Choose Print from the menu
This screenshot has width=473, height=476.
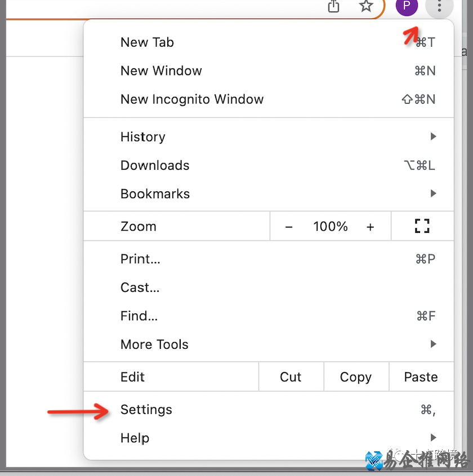click(x=140, y=259)
